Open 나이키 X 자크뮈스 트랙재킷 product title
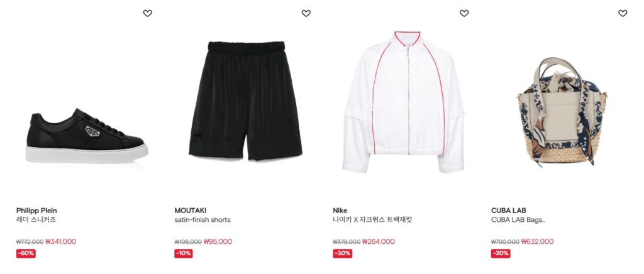 click(x=372, y=220)
